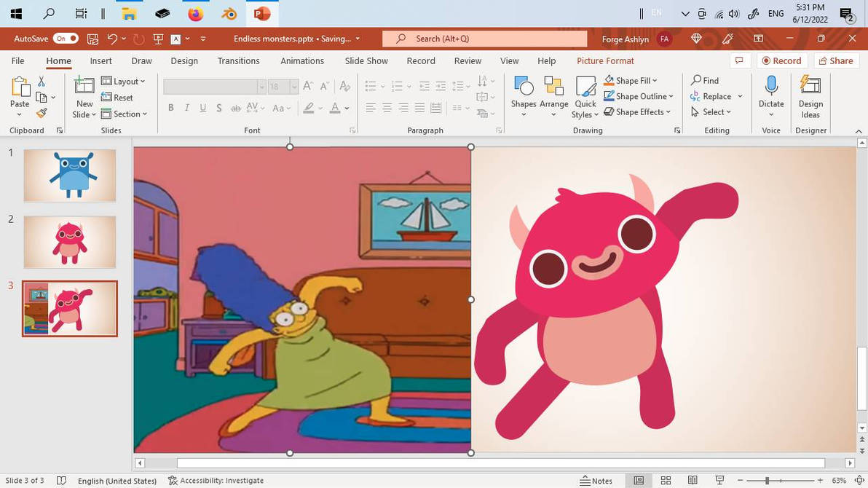Image resolution: width=868 pixels, height=488 pixels.
Task: Click Accessibility: Investigate in status bar
Action: (216, 481)
